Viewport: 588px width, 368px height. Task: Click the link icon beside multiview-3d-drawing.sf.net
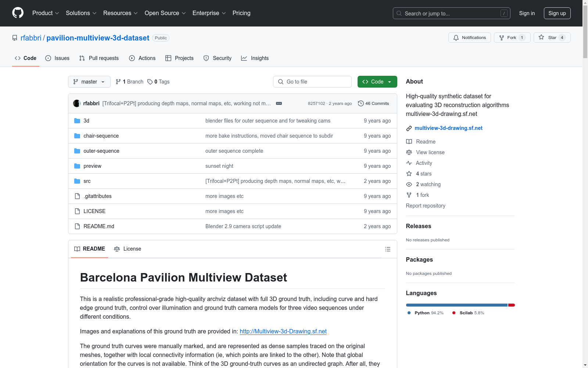[409, 128]
